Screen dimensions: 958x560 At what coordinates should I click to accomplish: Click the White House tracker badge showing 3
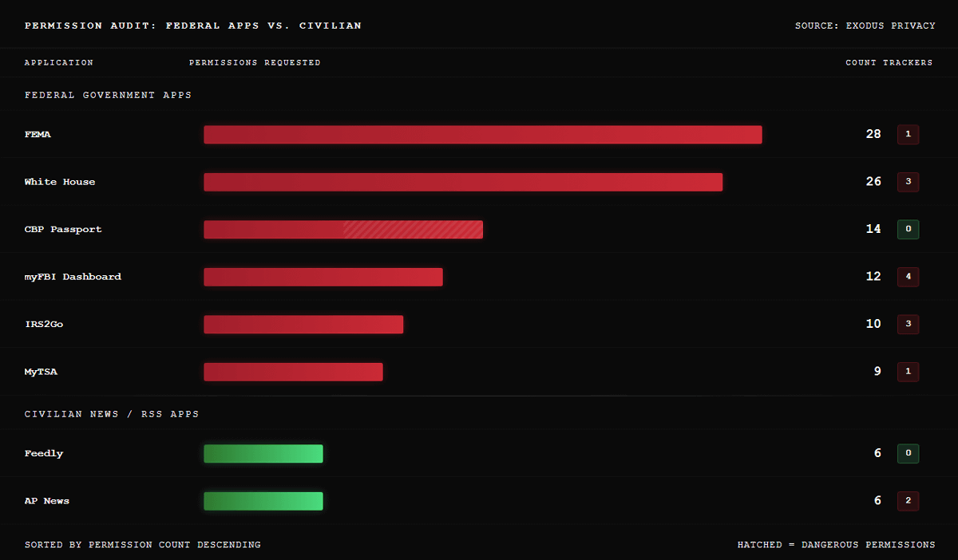click(908, 182)
